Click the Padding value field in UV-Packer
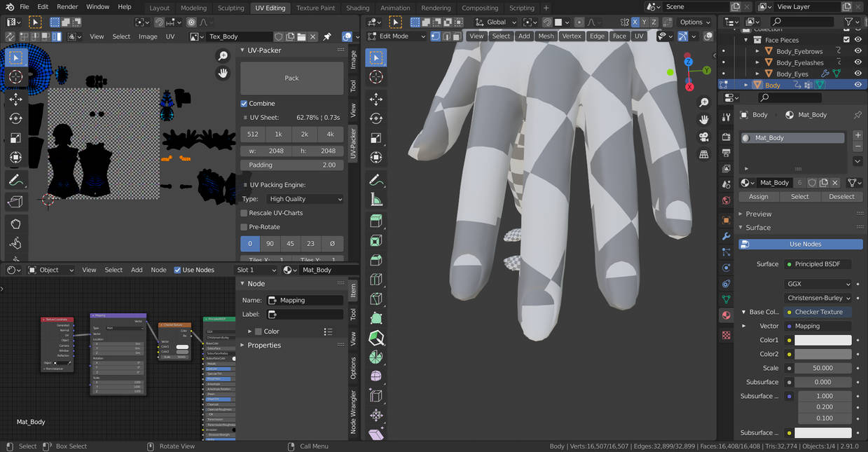This screenshot has width=868, height=452. [x=292, y=165]
